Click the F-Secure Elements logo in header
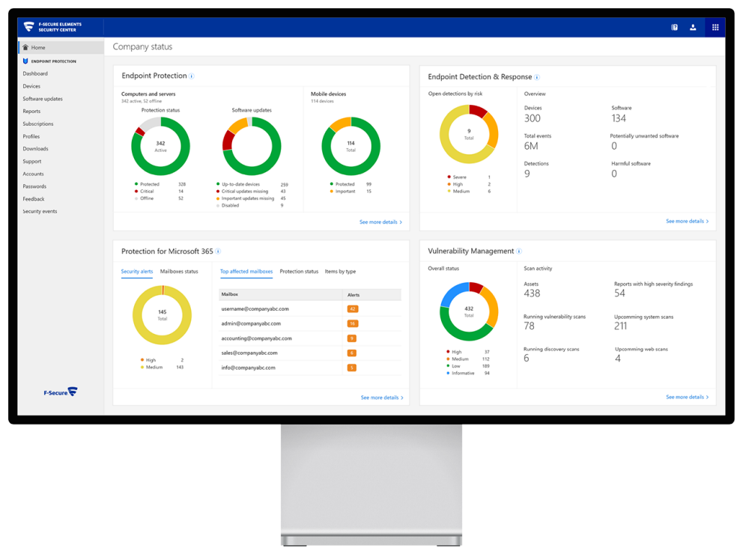Viewport: 743px width, 560px height. (52, 27)
